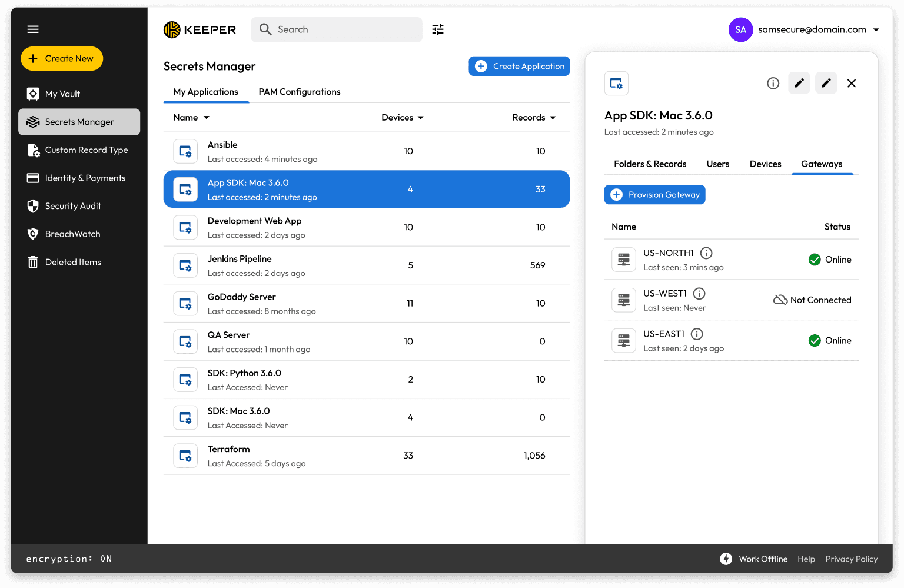The width and height of the screenshot is (904, 588).
Task: View Deleted Items
Action: 79,263
